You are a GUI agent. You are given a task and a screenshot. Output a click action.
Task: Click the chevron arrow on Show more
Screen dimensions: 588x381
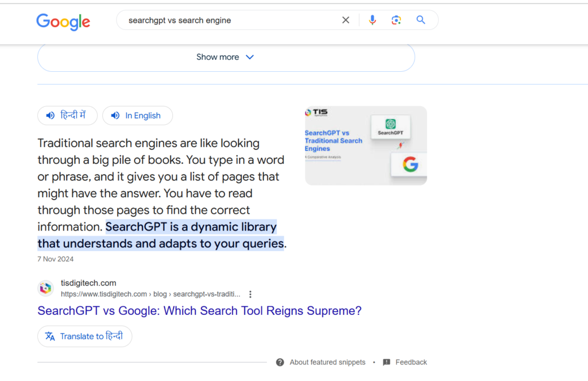pyautogui.click(x=249, y=57)
